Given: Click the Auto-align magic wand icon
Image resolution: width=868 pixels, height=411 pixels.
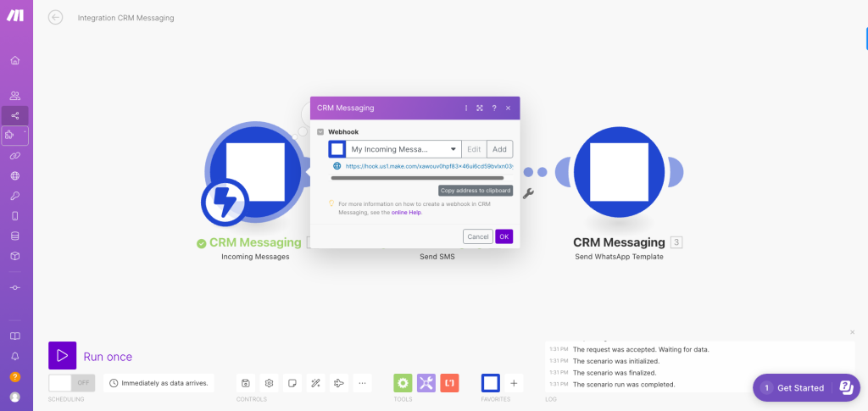Looking at the screenshot, I should pos(315,383).
